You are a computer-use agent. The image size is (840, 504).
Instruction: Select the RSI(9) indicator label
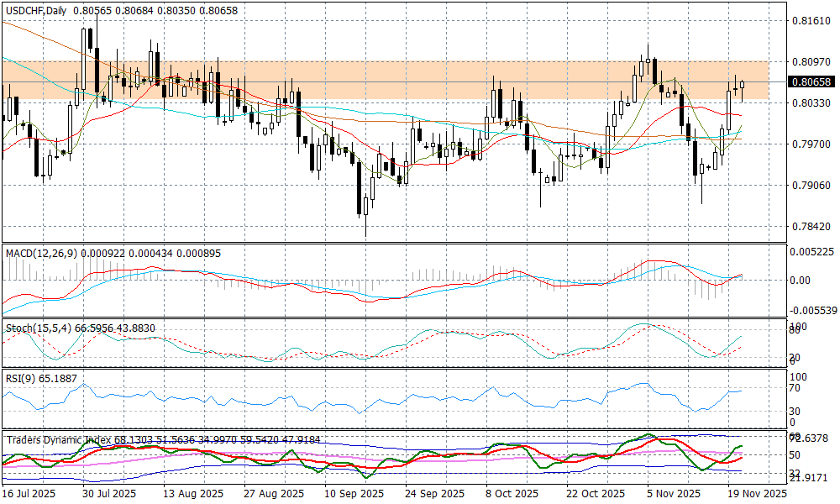point(22,376)
